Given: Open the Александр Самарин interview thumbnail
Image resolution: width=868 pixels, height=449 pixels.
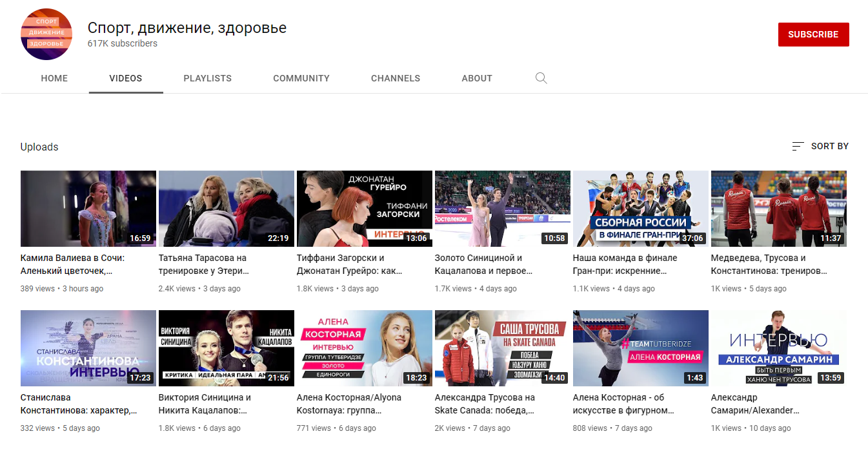Looking at the screenshot, I should [779, 348].
